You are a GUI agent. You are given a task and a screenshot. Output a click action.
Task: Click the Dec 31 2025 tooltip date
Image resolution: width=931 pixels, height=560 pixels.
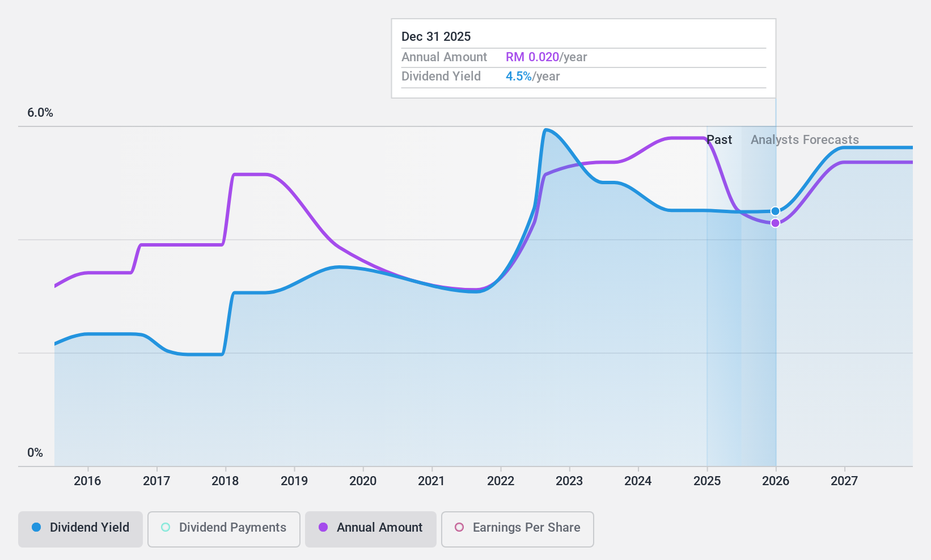pos(436,37)
